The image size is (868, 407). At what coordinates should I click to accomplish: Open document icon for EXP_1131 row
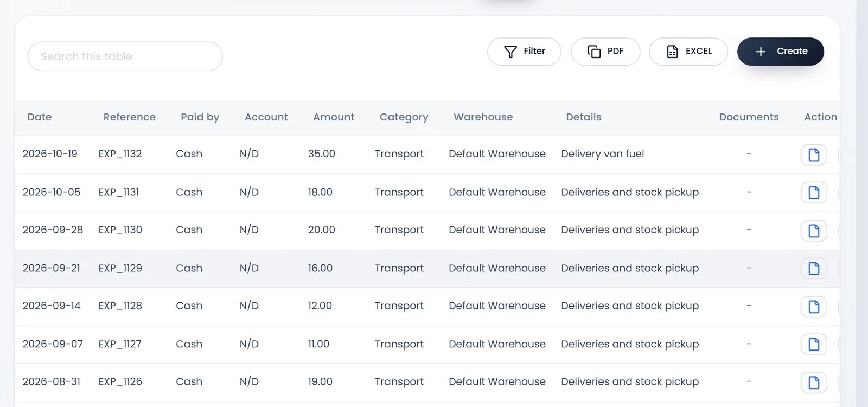[814, 193]
